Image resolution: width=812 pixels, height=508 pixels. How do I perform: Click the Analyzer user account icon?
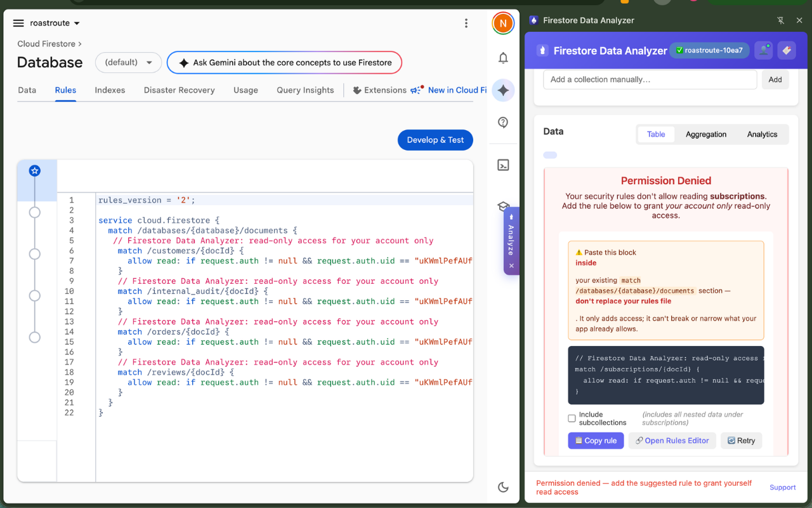(x=764, y=50)
